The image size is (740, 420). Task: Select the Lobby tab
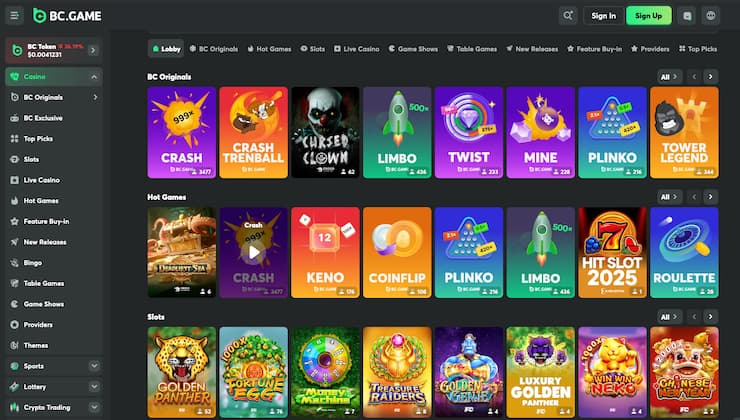click(x=166, y=49)
